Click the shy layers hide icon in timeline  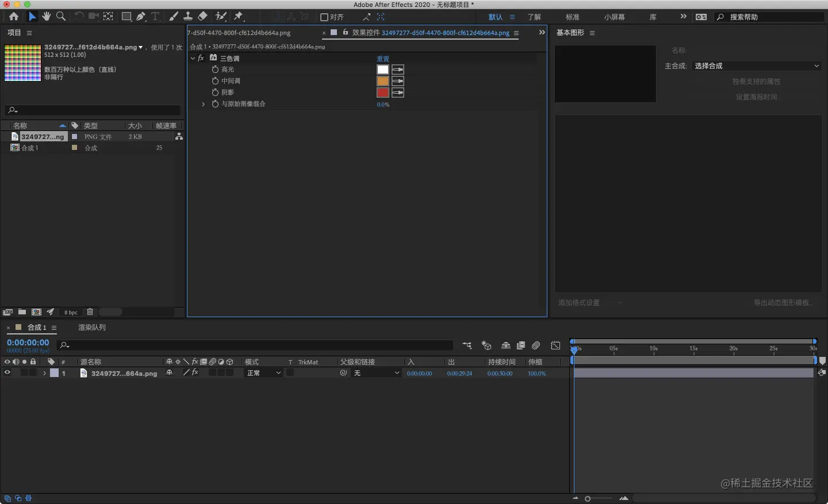click(506, 345)
